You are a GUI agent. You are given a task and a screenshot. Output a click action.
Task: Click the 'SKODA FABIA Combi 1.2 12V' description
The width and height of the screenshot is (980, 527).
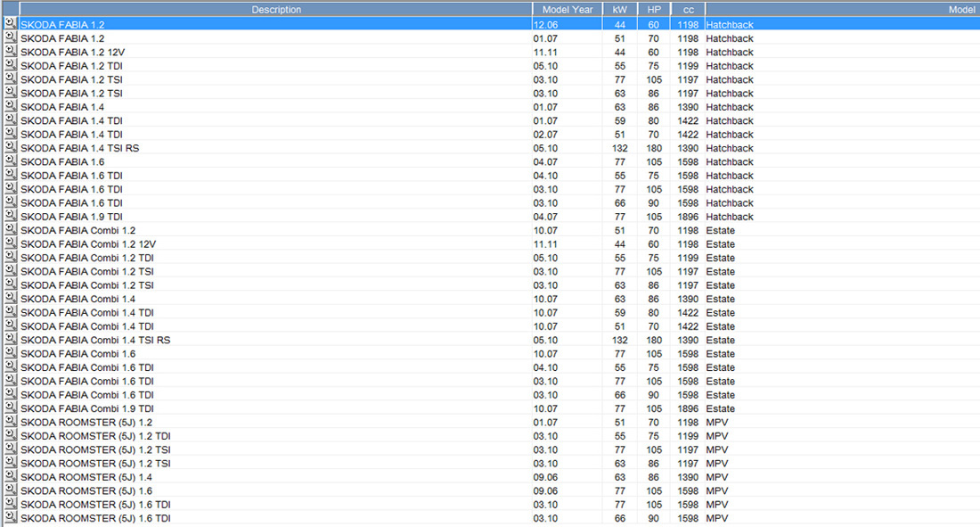coord(87,244)
